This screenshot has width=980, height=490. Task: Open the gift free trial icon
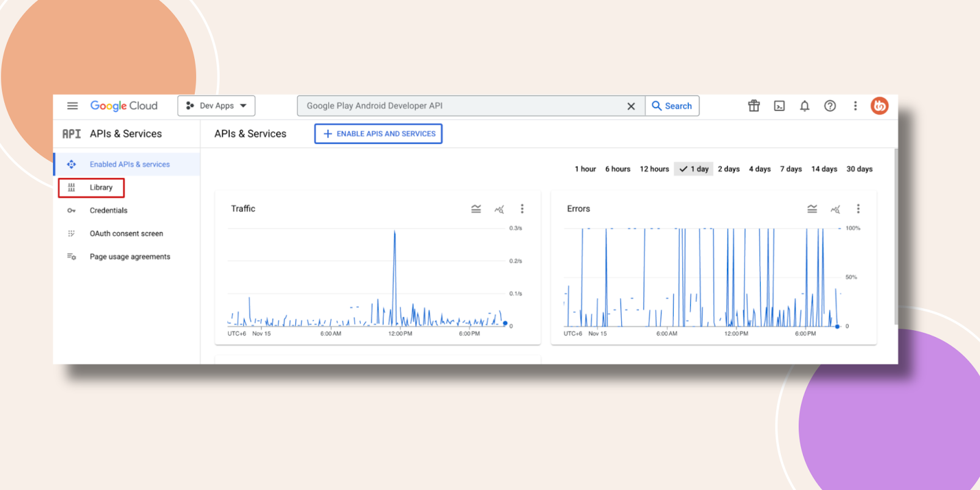click(x=754, y=106)
